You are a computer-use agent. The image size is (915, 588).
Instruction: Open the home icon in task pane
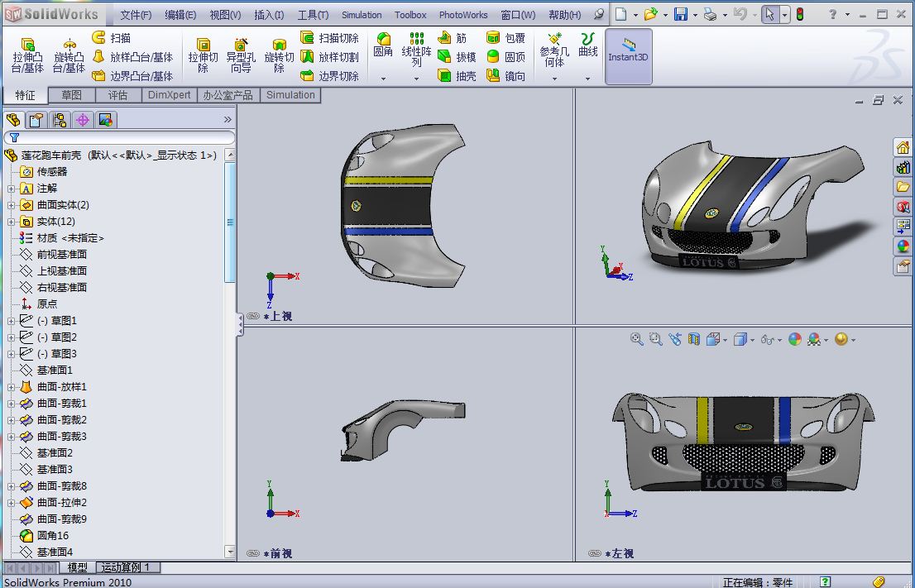click(x=903, y=147)
